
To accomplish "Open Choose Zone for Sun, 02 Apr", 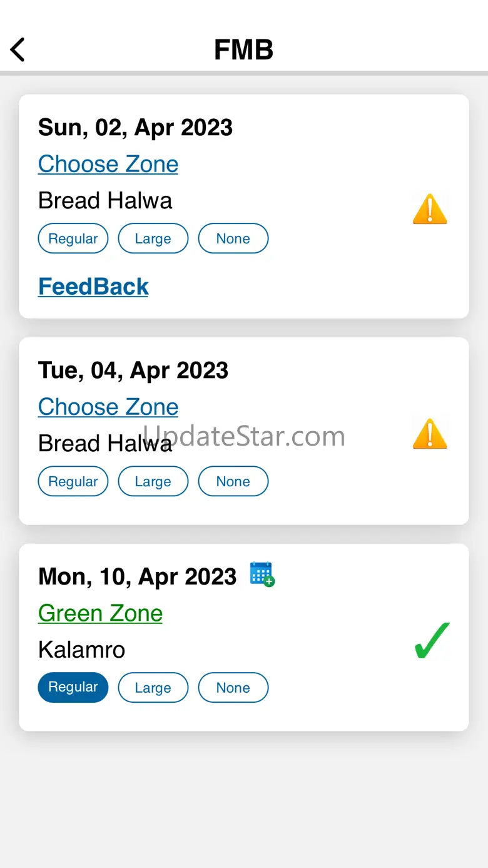I will point(108,164).
